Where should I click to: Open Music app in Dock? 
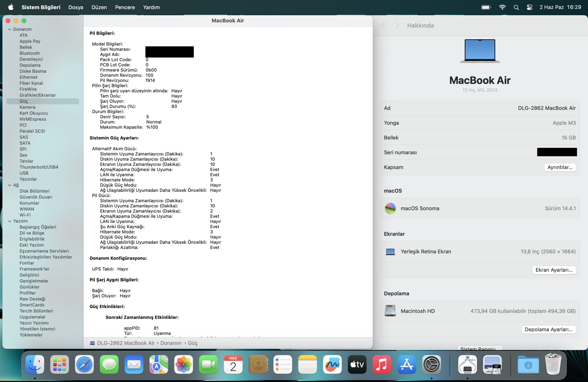coord(382,365)
